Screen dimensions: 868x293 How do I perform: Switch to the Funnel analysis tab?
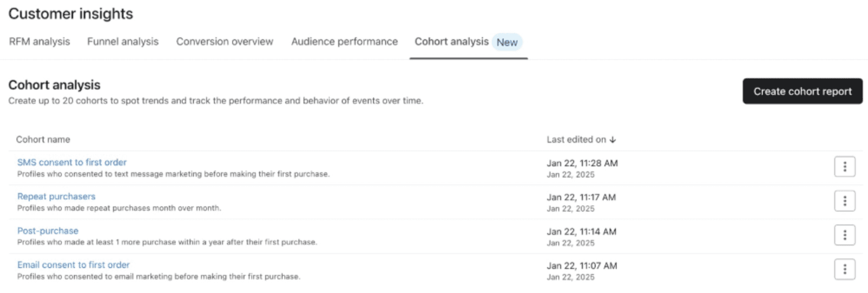[x=123, y=42]
